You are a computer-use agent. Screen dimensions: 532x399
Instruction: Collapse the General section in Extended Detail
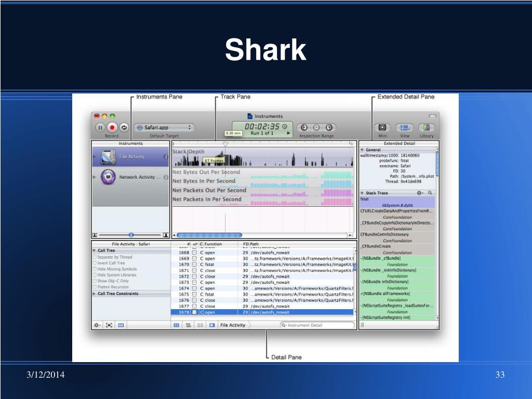point(362,150)
